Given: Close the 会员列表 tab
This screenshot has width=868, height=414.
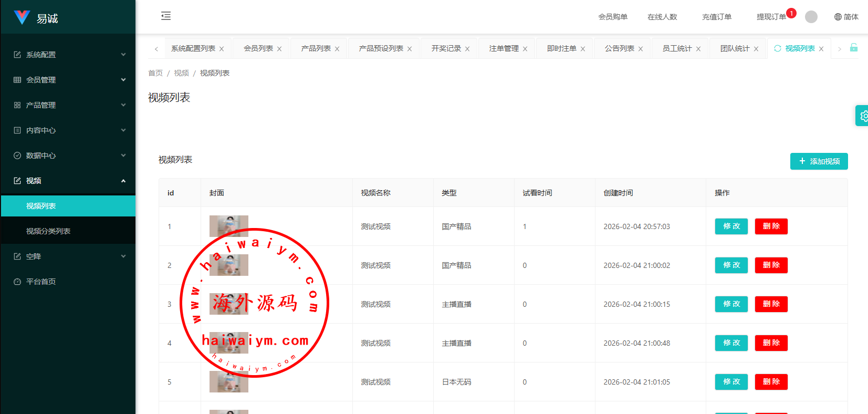Looking at the screenshot, I should 279,49.
